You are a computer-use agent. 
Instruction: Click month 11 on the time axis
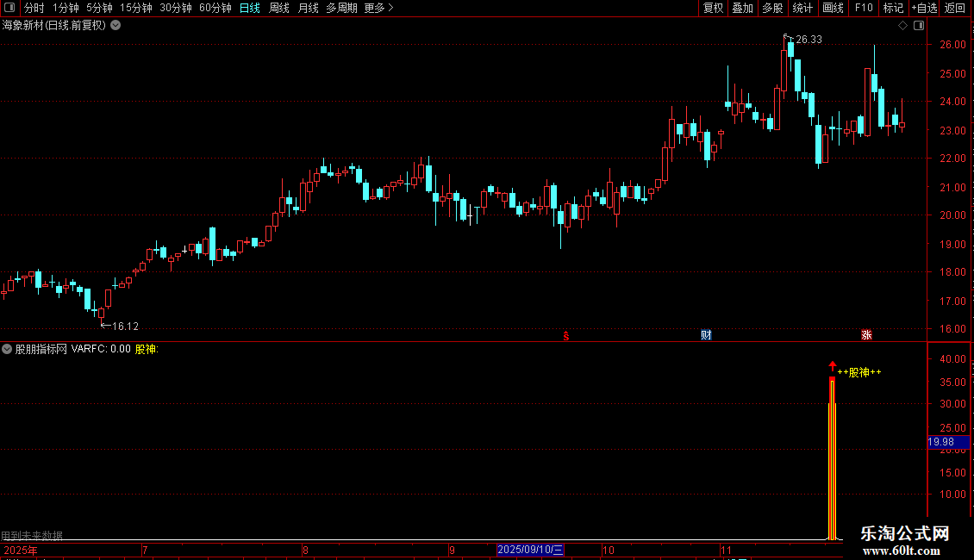coord(726,550)
